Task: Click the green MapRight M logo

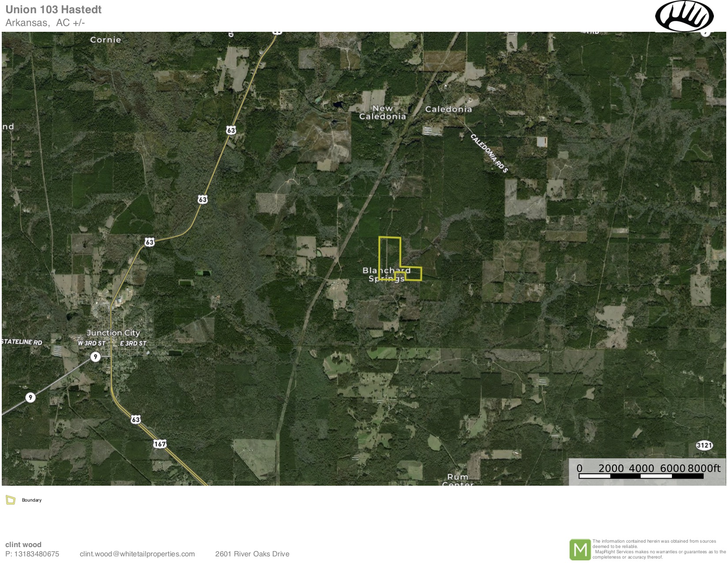Action: [580, 549]
